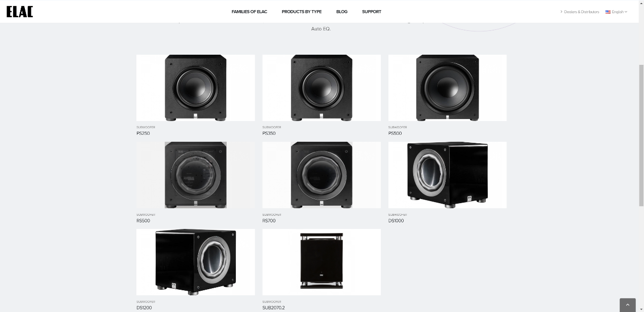Click the PS500 product name link

[395, 134]
